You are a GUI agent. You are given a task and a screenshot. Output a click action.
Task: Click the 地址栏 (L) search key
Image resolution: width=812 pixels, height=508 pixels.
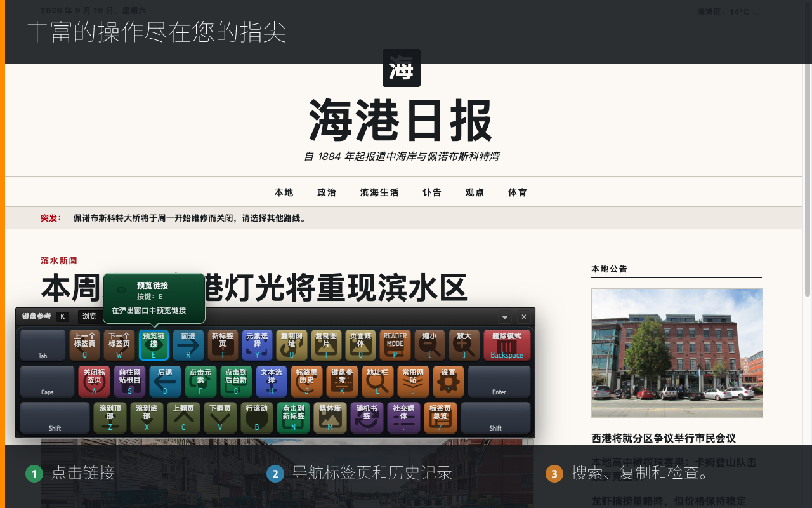377,382
